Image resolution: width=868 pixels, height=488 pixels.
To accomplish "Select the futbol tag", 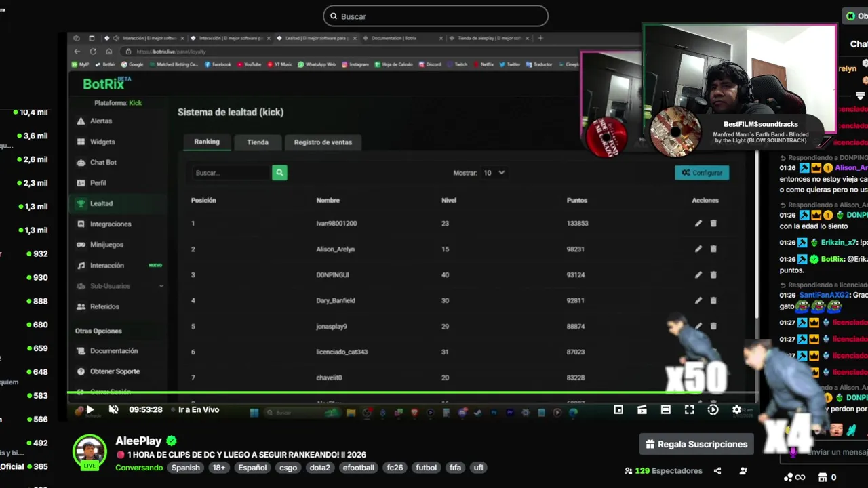I will coord(427,468).
